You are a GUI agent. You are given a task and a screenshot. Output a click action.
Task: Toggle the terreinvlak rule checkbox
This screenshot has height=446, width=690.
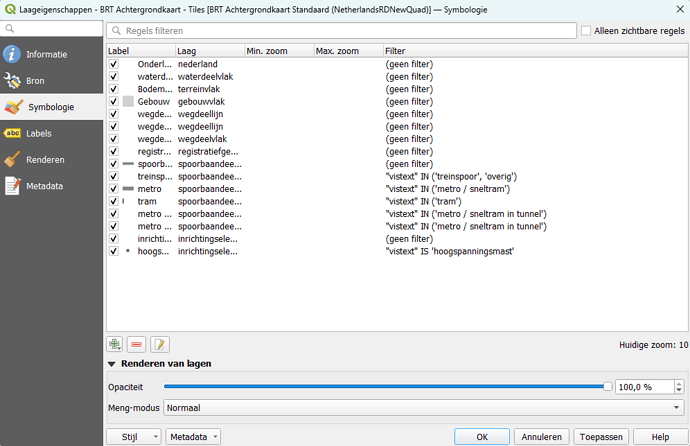click(x=114, y=89)
